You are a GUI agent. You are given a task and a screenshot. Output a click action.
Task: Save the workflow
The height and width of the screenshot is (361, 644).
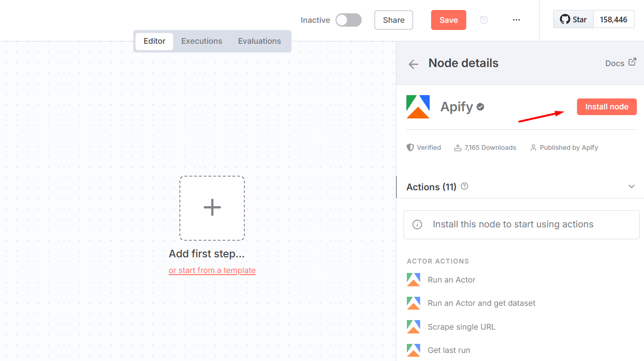pos(448,20)
